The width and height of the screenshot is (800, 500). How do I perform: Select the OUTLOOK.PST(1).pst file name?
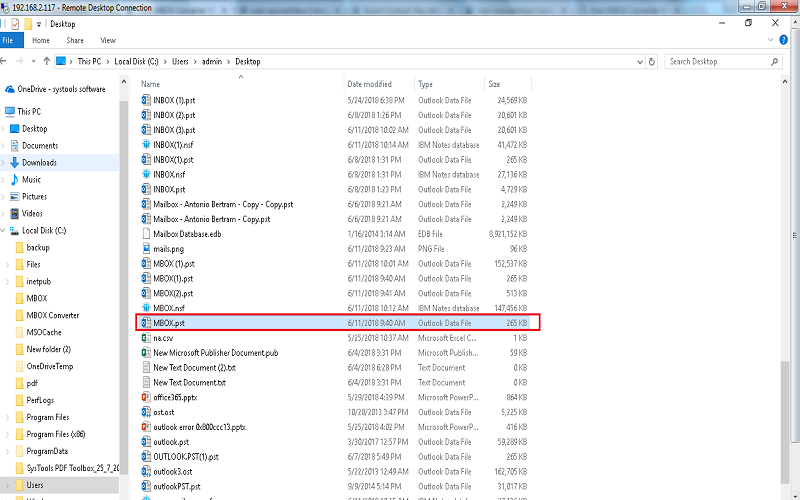pos(186,457)
